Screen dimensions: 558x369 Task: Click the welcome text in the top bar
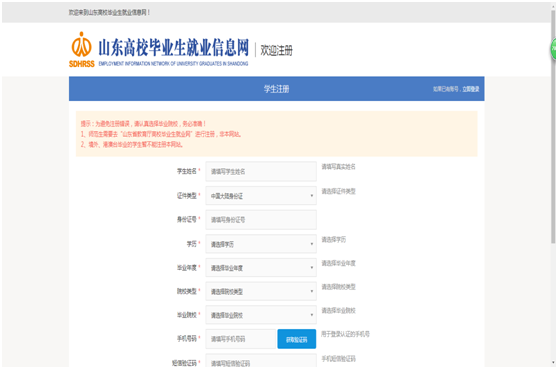point(109,12)
